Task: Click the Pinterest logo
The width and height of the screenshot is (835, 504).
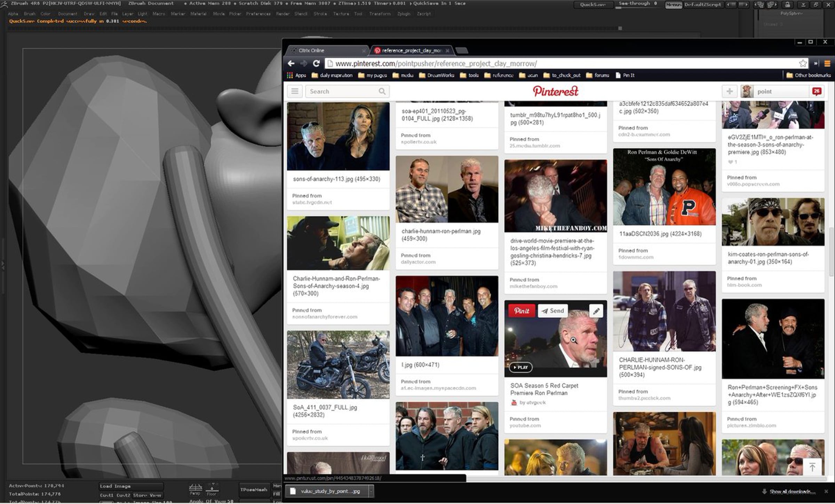Action: [x=556, y=91]
